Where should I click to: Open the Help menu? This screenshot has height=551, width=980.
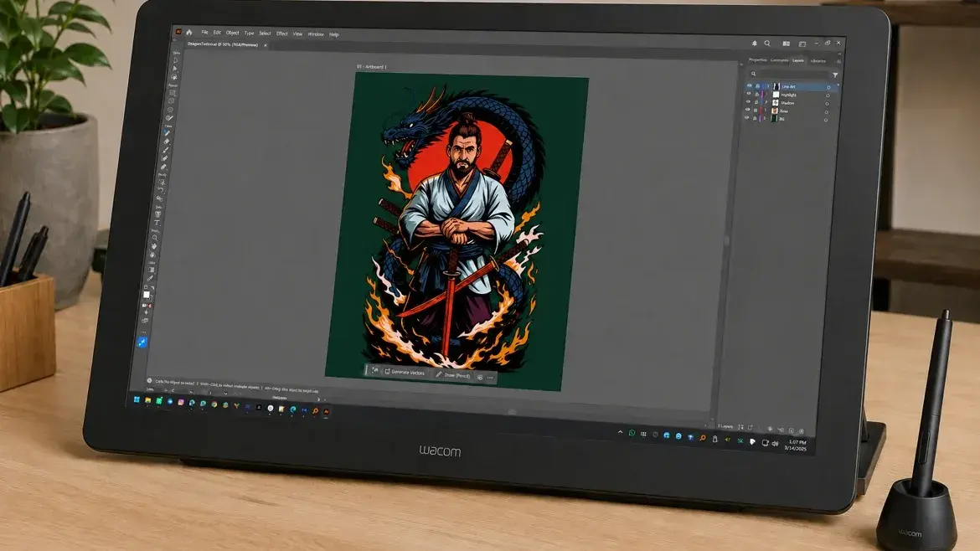pos(333,34)
